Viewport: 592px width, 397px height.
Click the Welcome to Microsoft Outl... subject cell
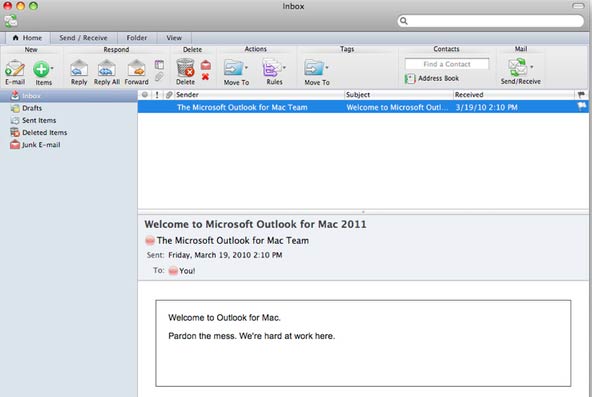(x=397, y=108)
